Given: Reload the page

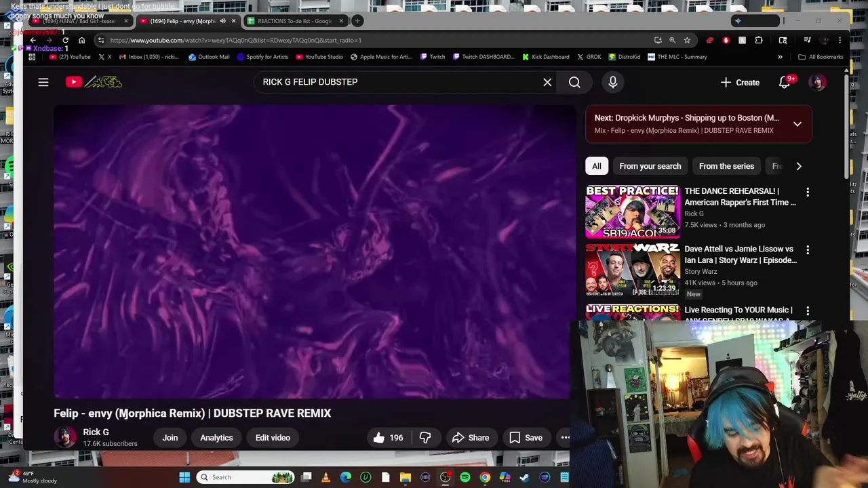Looking at the screenshot, I should tap(65, 40).
